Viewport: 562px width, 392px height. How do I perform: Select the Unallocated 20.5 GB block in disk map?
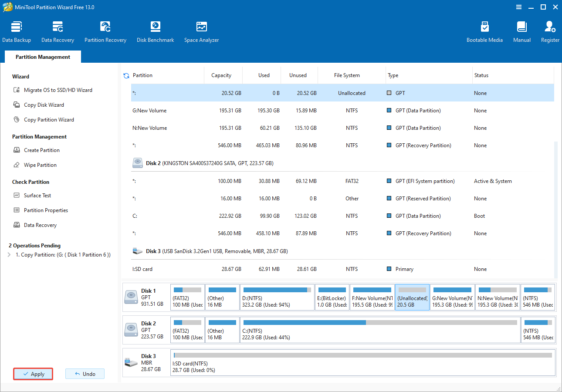(x=412, y=297)
